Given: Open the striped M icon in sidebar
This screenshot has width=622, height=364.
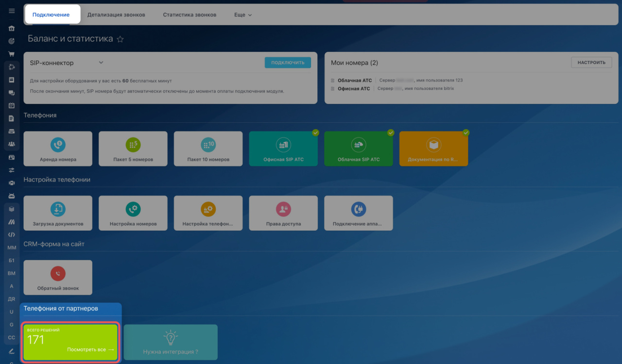Looking at the screenshot, I should (12, 222).
